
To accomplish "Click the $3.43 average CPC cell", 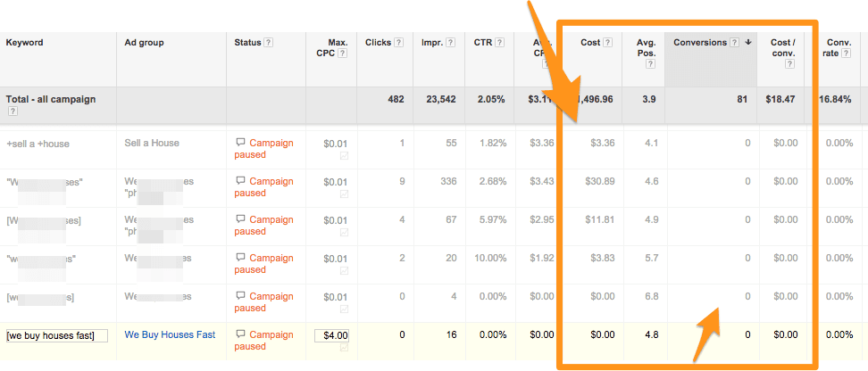I will pos(541,181).
